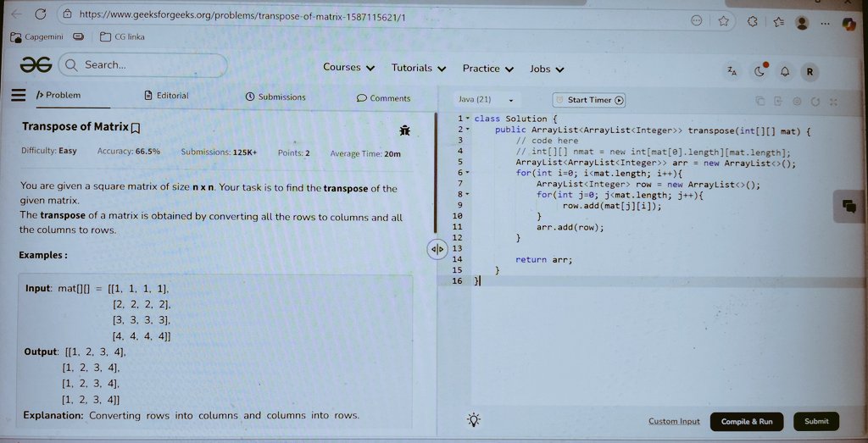
Task: Open the browser extensions puzzle icon
Action: coord(753,21)
